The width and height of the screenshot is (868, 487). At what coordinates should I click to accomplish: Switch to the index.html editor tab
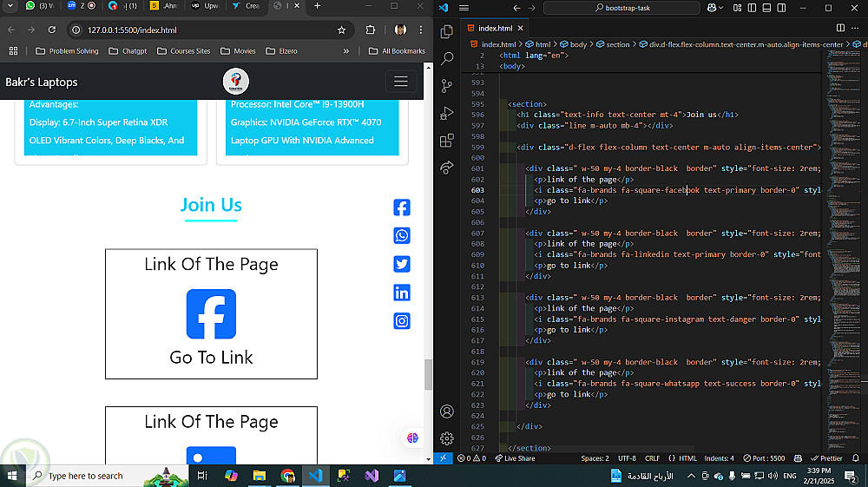tap(496, 28)
